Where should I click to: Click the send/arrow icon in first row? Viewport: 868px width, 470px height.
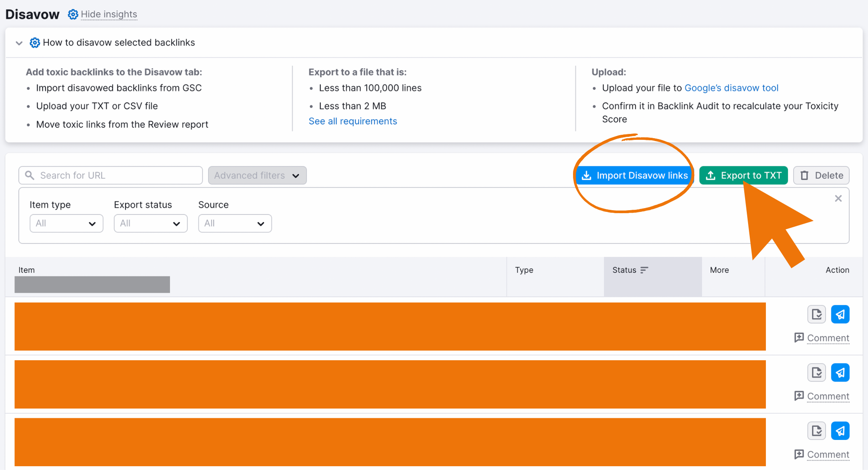pyautogui.click(x=840, y=315)
